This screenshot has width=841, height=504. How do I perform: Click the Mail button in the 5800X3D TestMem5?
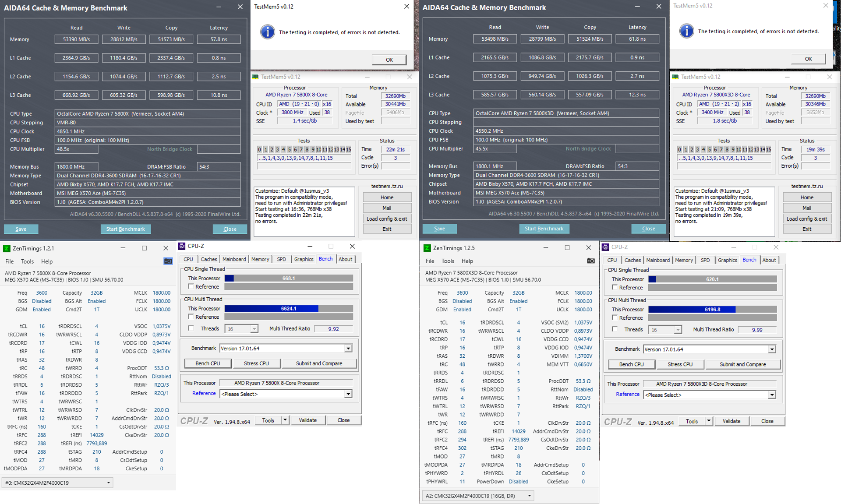807,208
